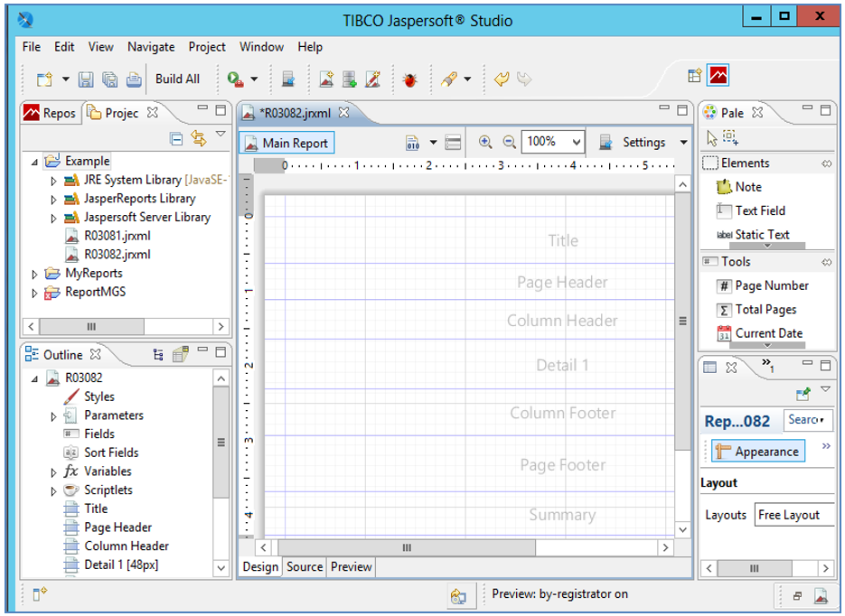Click the editor horizontal scrollbar thumb
This screenshot has height=616, width=845.
pos(407,547)
